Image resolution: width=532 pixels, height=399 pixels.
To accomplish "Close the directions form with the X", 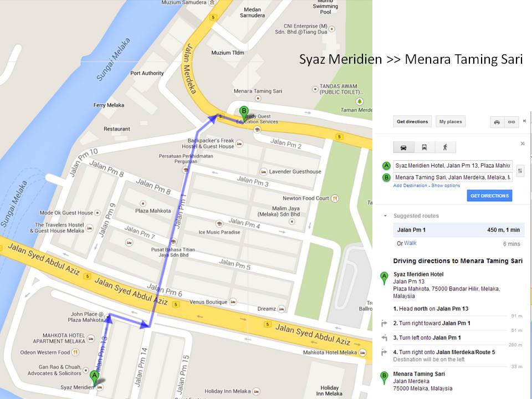I will point(523,144).
